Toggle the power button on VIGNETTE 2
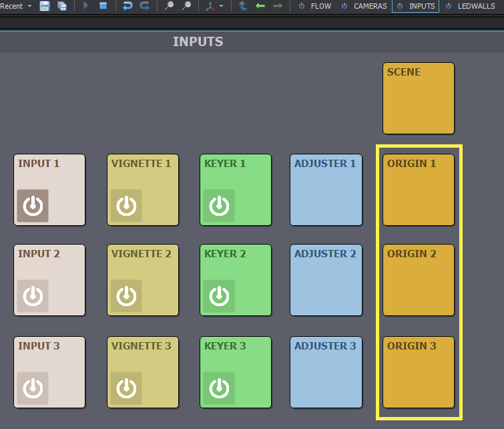Screen dimensions: 504x429 126,296
